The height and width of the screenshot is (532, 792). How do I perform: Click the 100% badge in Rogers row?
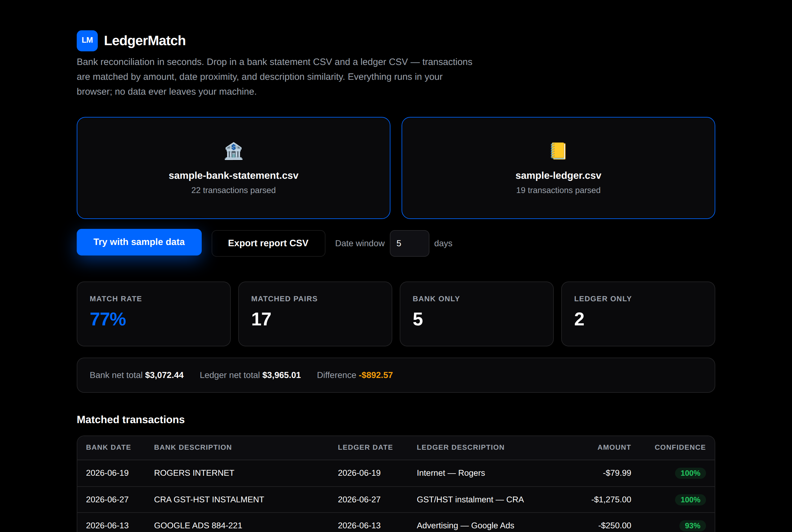pyautogui.click(x=690, y=473)
